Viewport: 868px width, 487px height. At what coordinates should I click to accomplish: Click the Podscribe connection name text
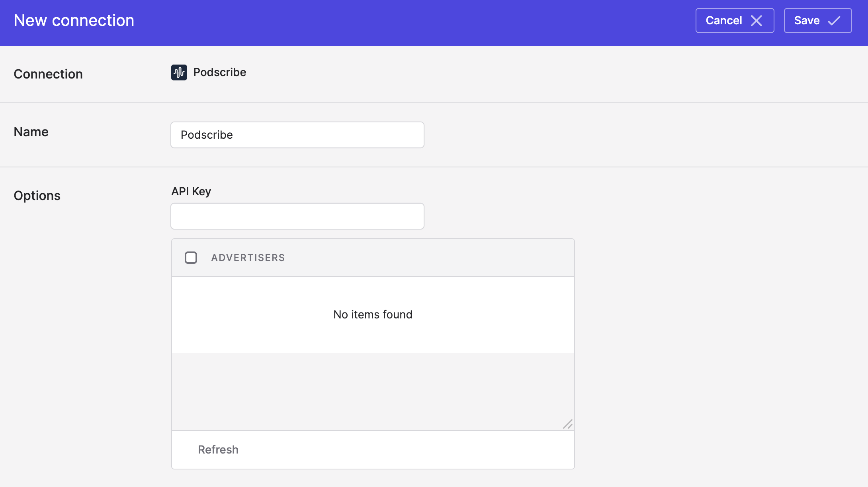tap(220, 72)
